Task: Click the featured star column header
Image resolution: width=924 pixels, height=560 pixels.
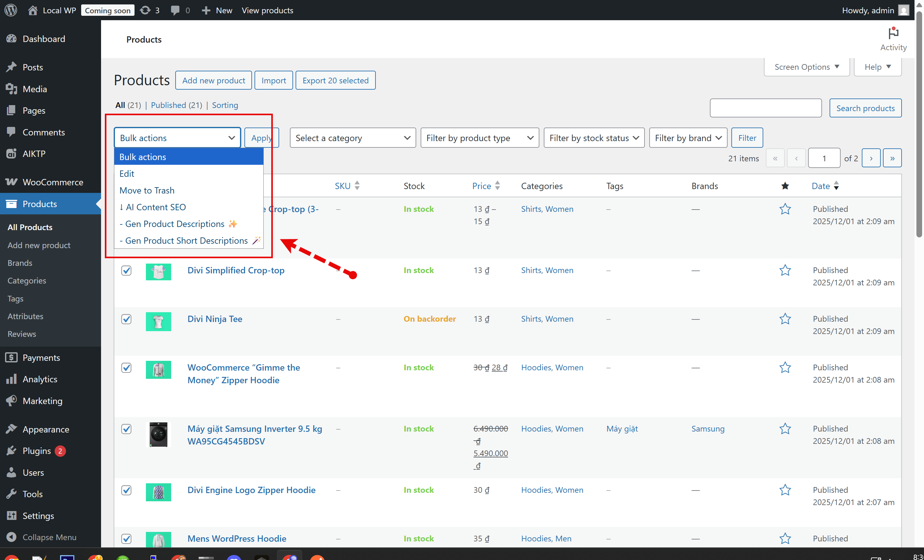Action: [x=785, y=186]
